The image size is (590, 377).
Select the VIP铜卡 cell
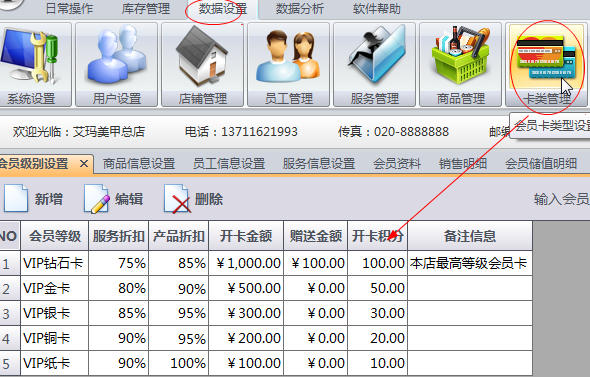pyautogui.click(x=55, y=338)
